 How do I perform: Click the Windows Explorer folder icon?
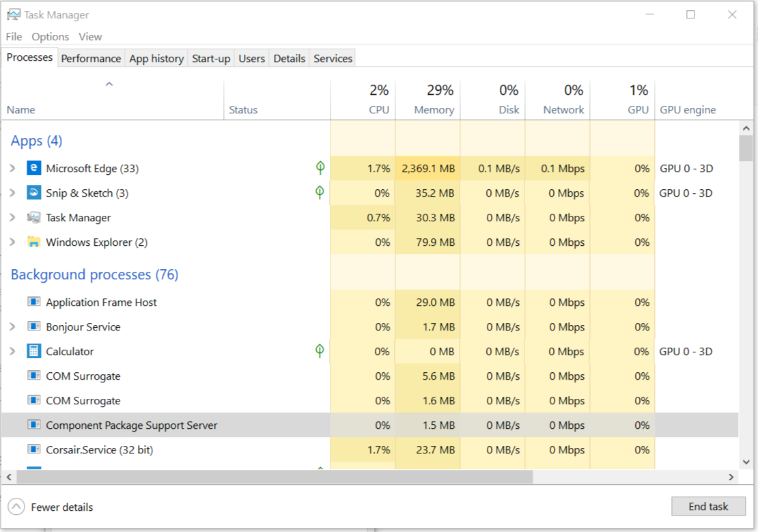[x=33, y=242]
